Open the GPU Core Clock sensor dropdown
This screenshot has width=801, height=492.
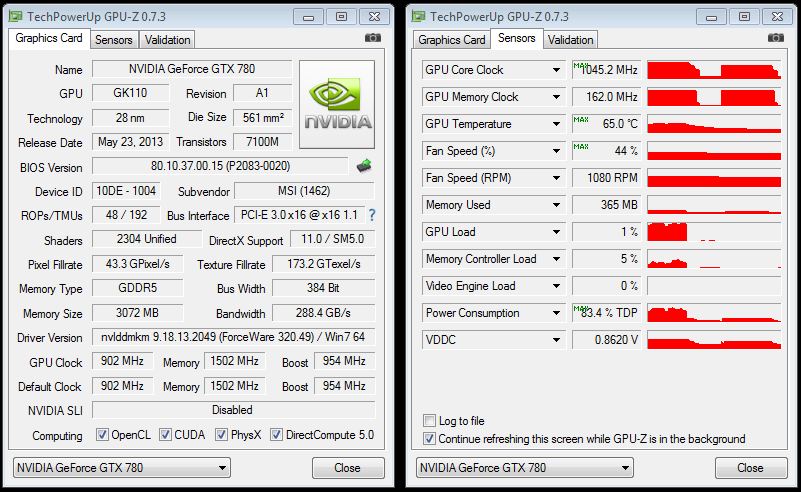point(556,70)
